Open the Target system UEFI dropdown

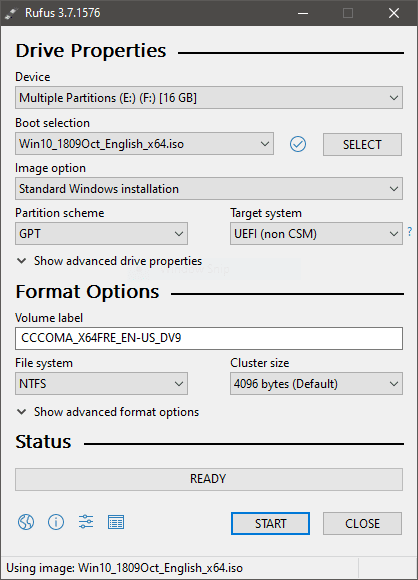316,234
